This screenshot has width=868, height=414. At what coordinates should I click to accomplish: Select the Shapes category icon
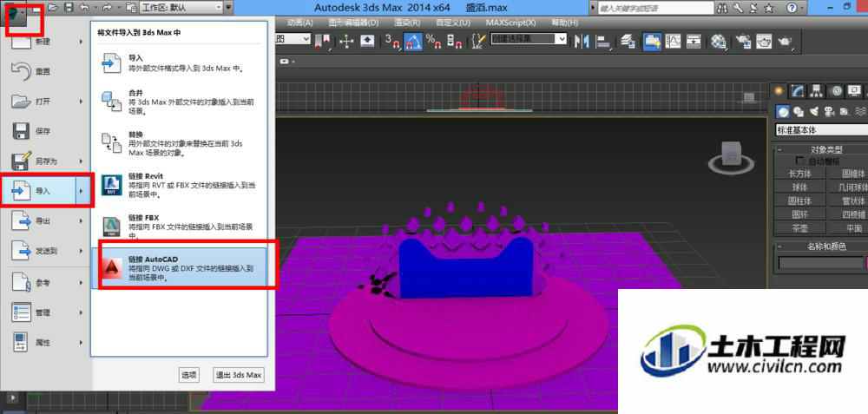point(799,111)
